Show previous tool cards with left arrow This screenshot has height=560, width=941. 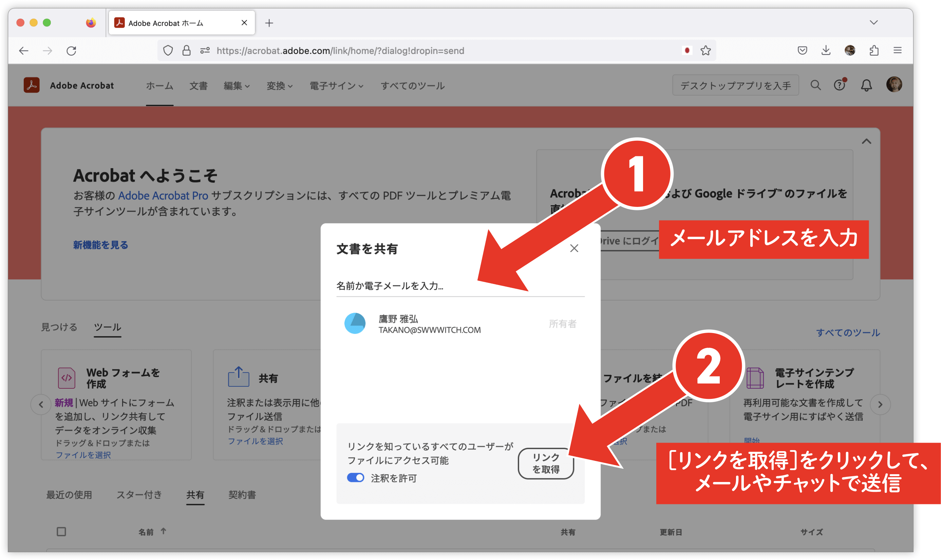[41, 405]
